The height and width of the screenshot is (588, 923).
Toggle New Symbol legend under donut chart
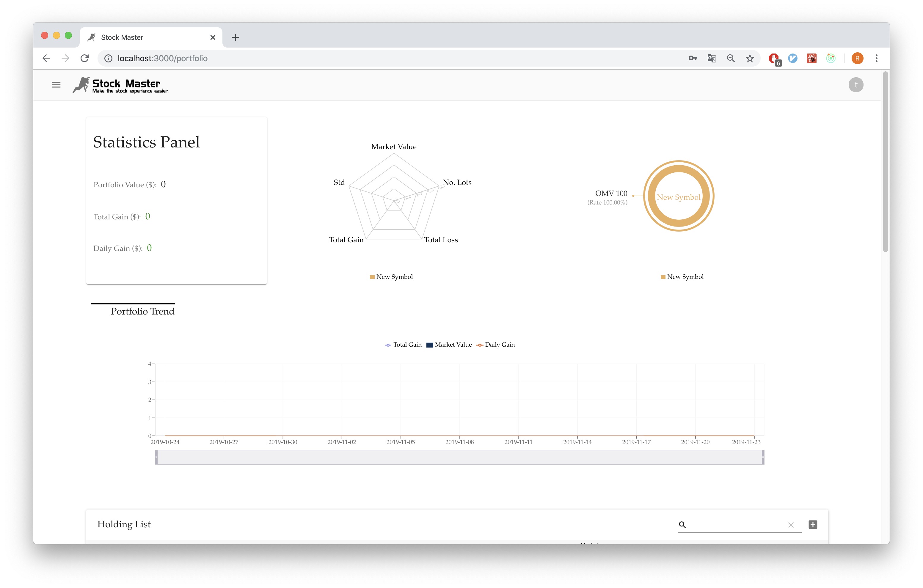pos(682,277)
